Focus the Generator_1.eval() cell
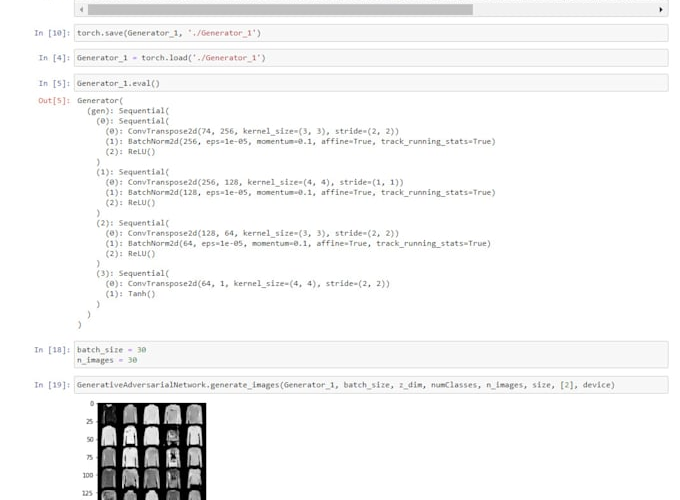Image resolution: width=680 pixels, height=500 pixels. (x=370, y=83)
